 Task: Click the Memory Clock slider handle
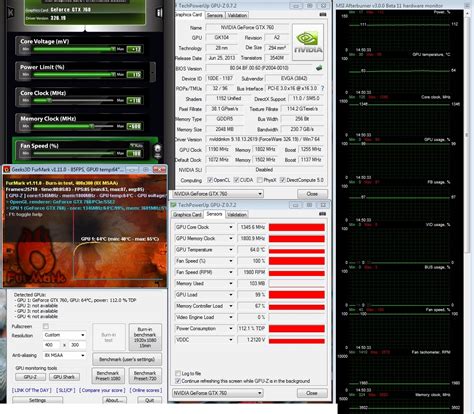coord(91,126)
